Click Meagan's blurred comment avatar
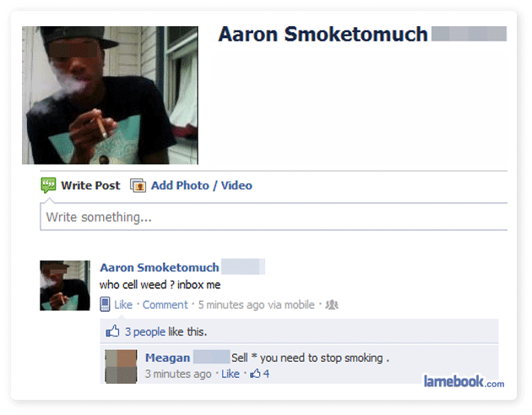Viewport: 532px width, 415px height. 121,367
